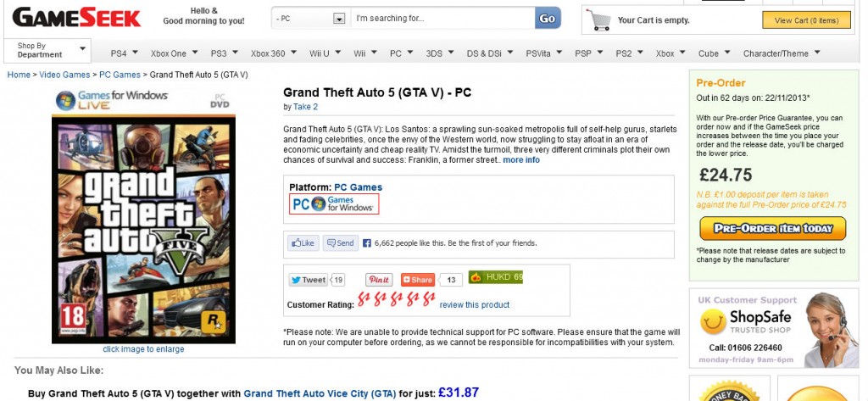
Task: Click the Video Games breadcrumb link
Action: (64, 75)
